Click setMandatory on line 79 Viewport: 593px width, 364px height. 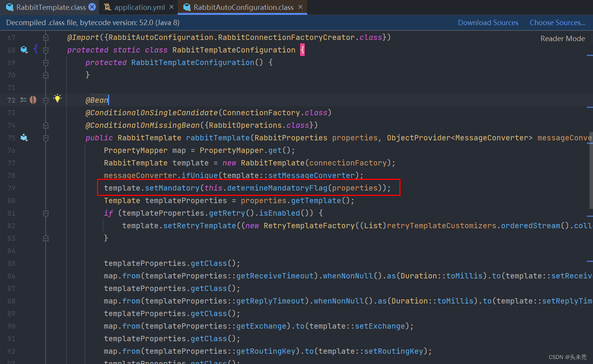point(172,188)
